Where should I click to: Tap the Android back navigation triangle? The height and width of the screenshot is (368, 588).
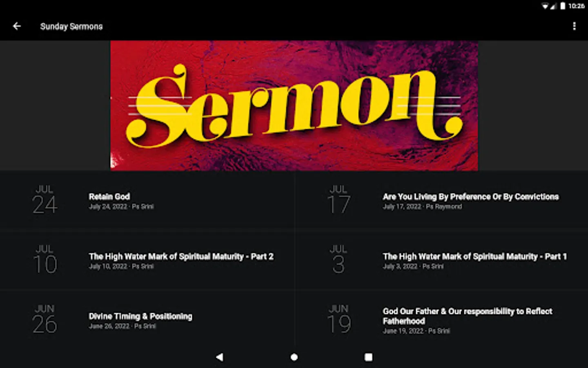coord(220,357)
